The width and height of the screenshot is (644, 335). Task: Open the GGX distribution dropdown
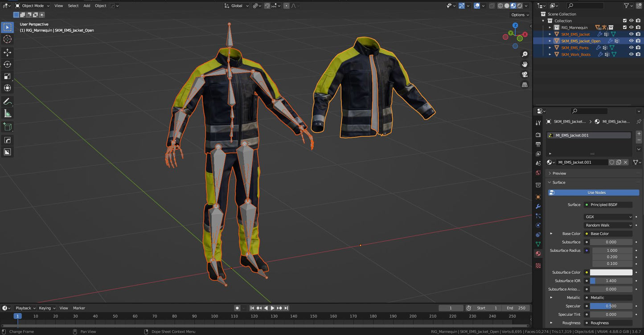(x=608, y=217)
